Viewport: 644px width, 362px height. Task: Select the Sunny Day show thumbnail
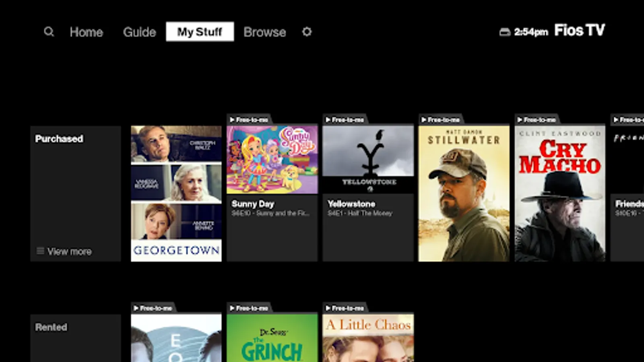pos(272,160)
